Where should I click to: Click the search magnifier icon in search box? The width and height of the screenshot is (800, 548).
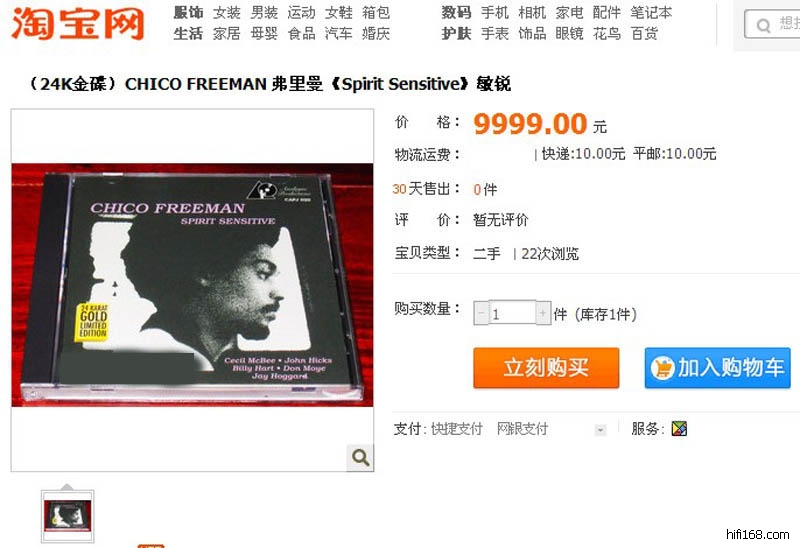pyautogui.click(x=763, y=25)
